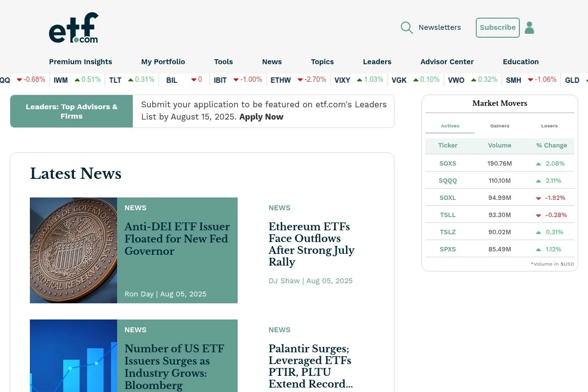Open the Federal Reserve seal thumbnail
The width and height of the screenshot is (588, 392).
pyautogui.click(x=73, y=250)
